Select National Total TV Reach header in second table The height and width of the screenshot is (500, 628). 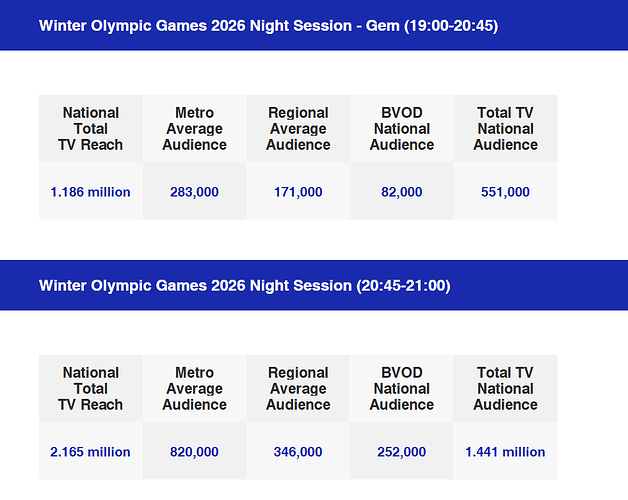click(x=91, y=389)
